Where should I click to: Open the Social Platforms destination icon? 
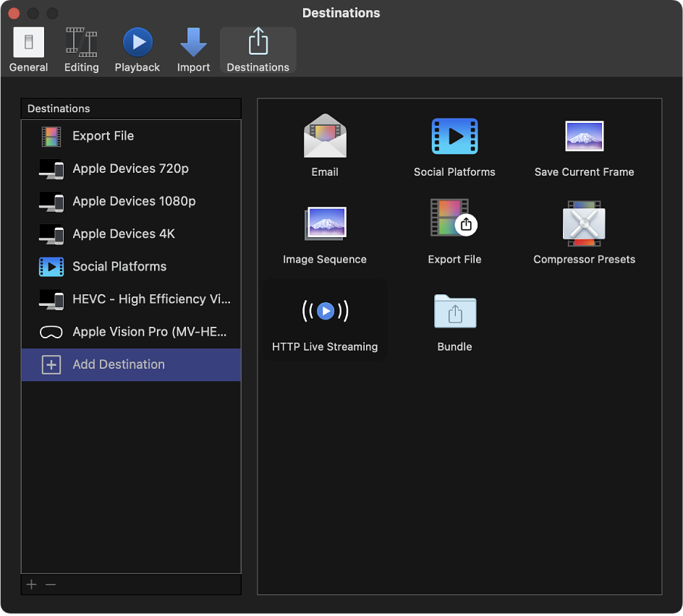point(454,136)
